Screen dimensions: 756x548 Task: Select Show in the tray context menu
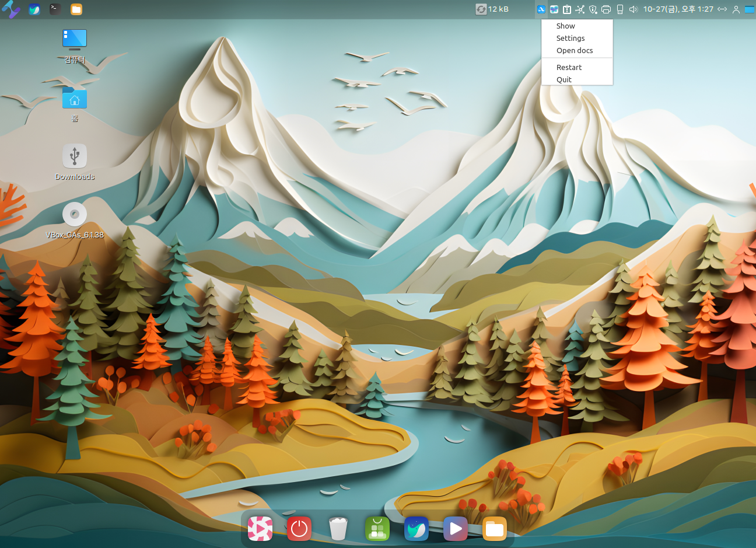click(x=565, y=26)
